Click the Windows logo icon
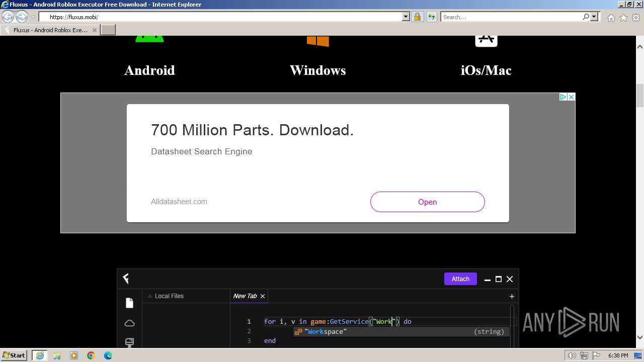This screenshot has height=362, width=644. point(318,41)
